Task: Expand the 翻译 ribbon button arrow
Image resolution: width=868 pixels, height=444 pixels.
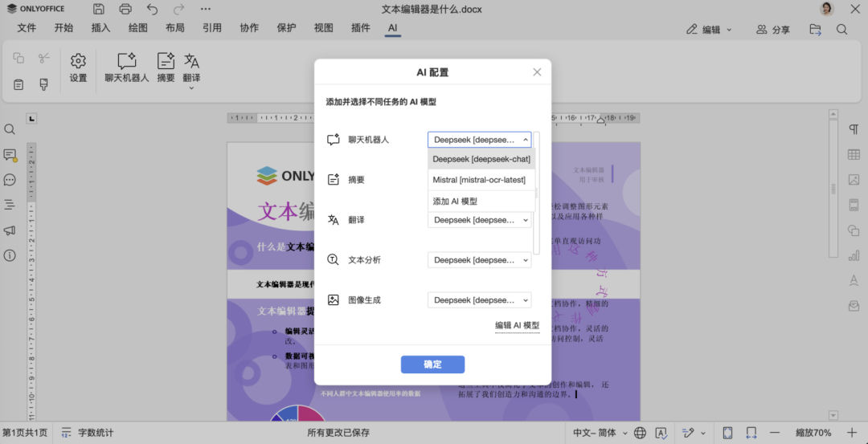Action: tap(191, 88)
